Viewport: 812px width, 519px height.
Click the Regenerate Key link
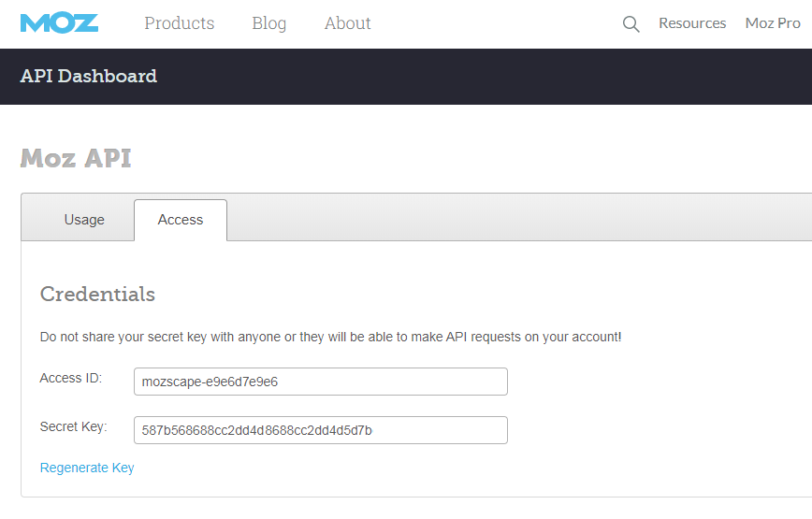point(87,468)
